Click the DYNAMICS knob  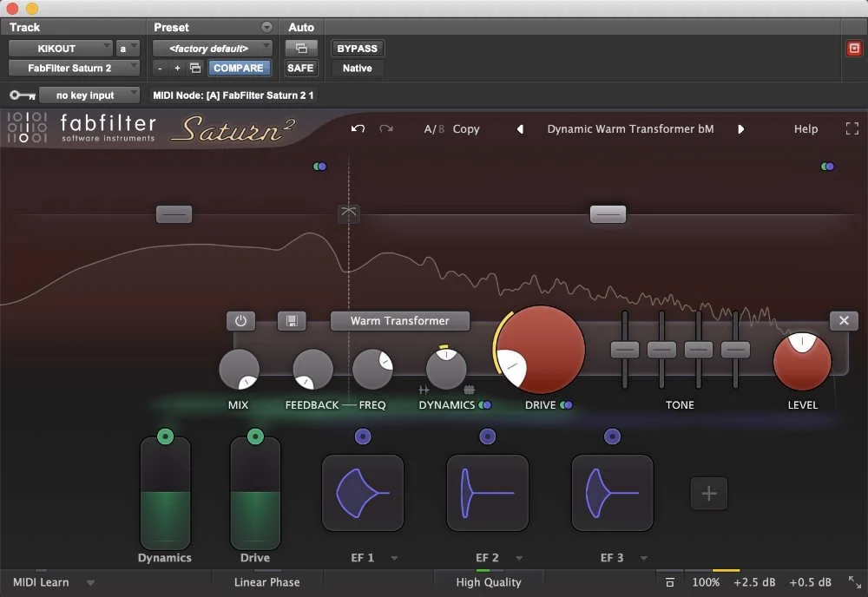coord(446,369)
